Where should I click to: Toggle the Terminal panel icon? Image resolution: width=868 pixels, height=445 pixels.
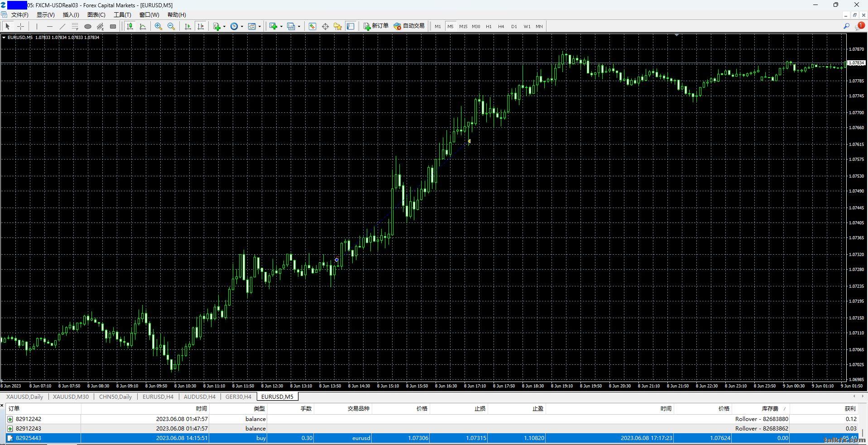(x=350, y=26)
